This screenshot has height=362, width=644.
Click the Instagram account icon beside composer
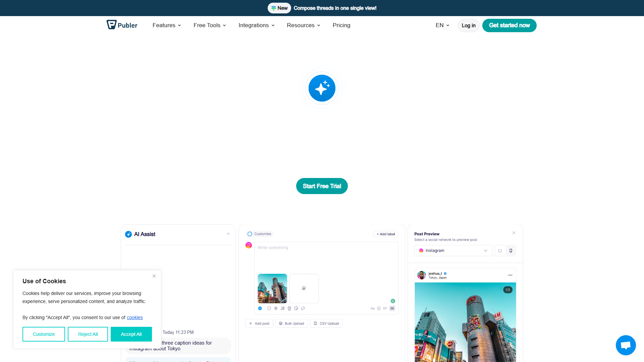pos(249,245)
